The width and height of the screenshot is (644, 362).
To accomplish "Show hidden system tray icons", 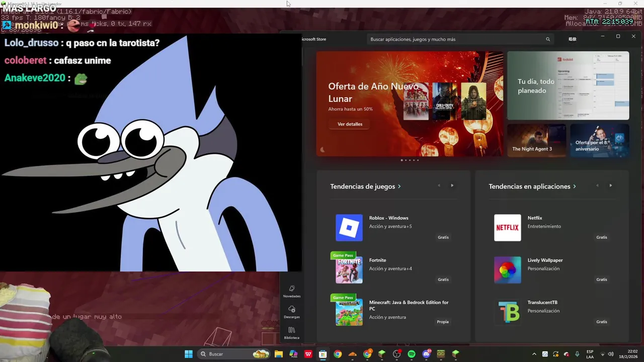I will click(x=534, y=354).
